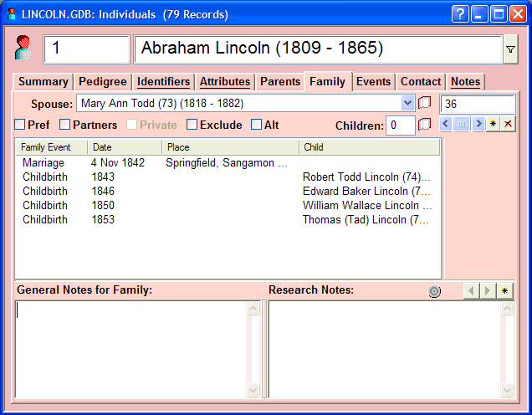Image resolution: width=532 pixels, height=415 pixels.
Task: Click the Date column header
Action: coord(124,147)
